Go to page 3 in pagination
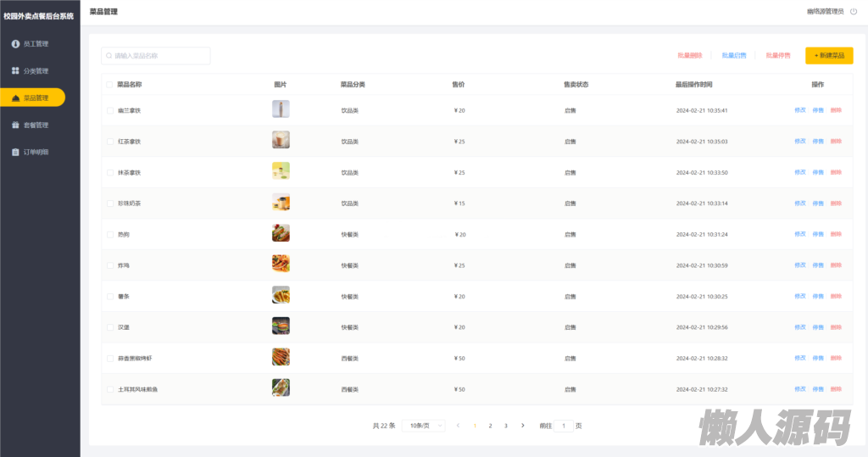 click(x=505, y=426)
